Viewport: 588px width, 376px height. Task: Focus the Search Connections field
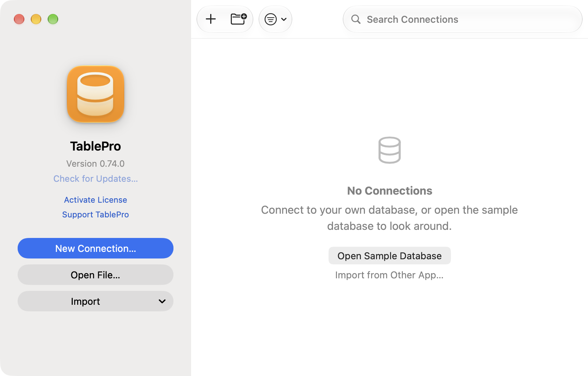click(462, 19)
